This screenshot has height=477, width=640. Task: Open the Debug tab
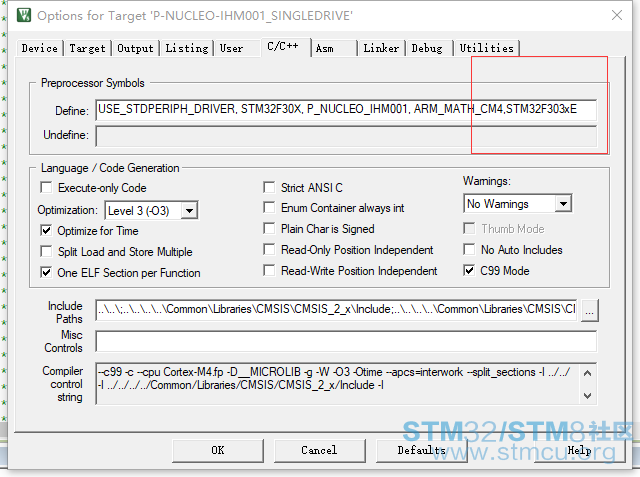click(x=427, y=48)
